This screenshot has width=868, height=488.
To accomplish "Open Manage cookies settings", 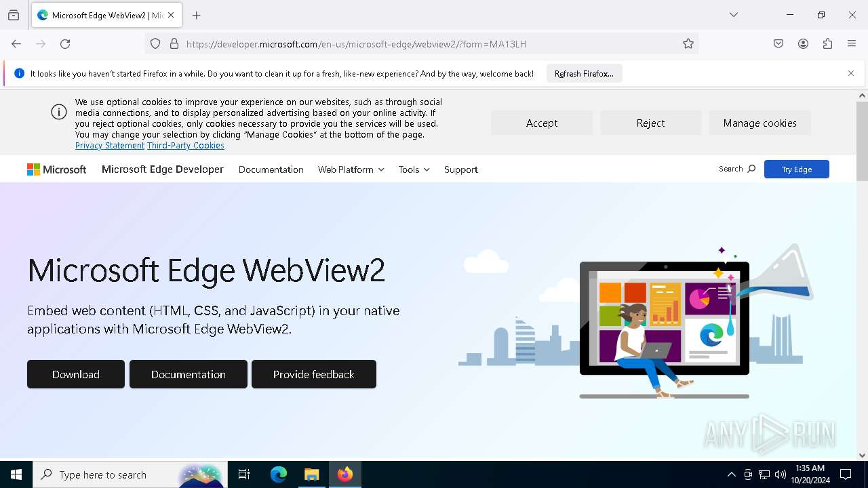I will [759, 123].
